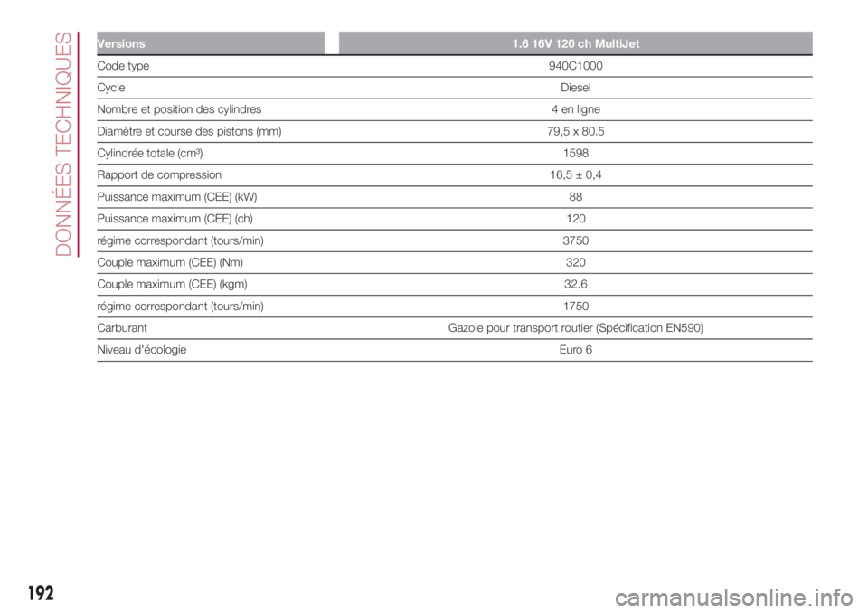Select the value '1598'
Image resolution: width=868 pixels, height=613 pixels.
point(576,154)
